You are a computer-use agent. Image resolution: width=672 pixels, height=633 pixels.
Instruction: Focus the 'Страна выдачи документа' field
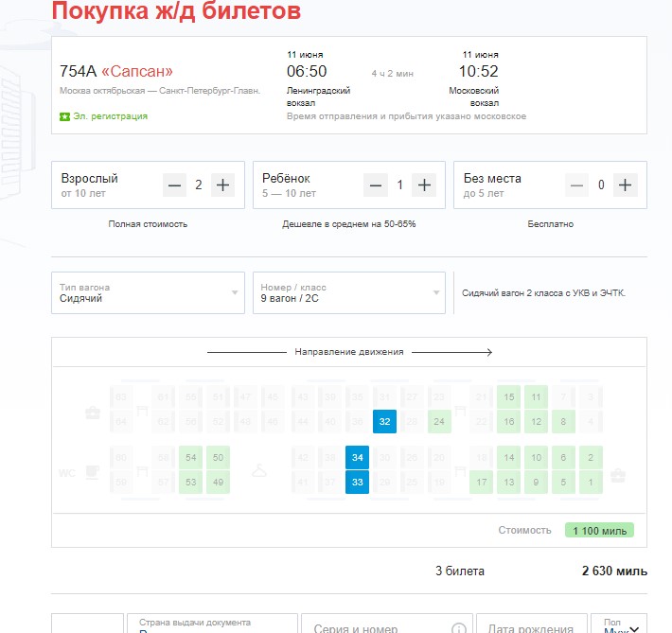pyautogui.click(x=211, y=624)
